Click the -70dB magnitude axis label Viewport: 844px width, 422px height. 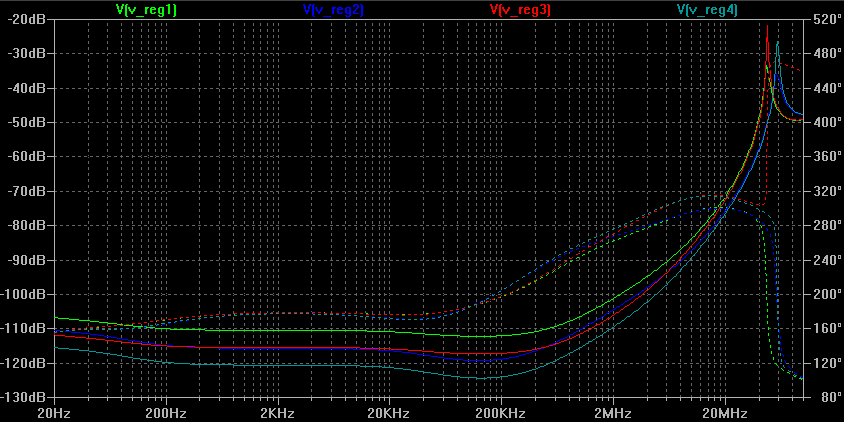[26, 191]
